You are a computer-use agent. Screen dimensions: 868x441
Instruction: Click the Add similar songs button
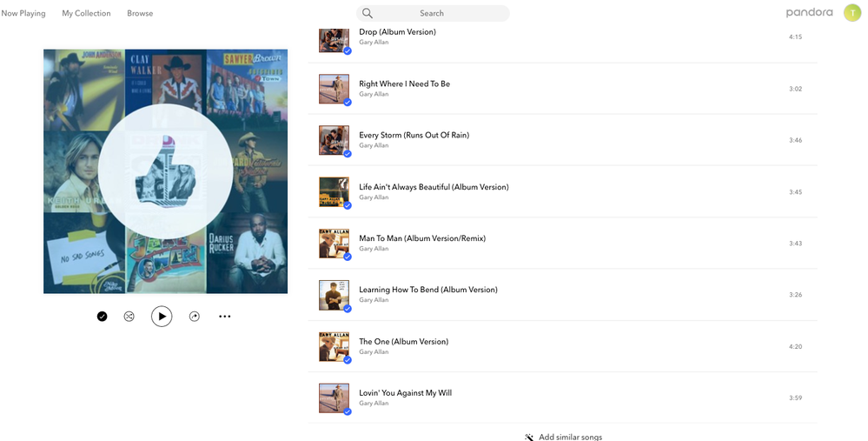(570, 437)
